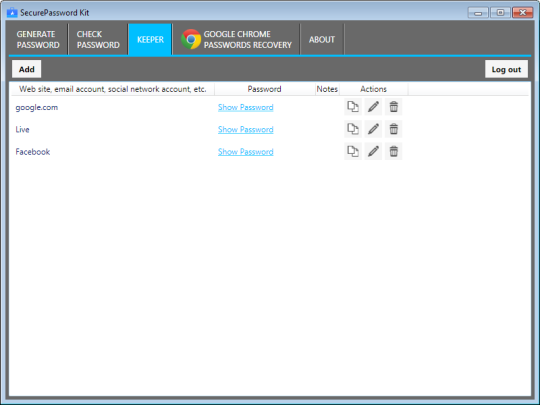Go to the About tab

click(322, 39)
